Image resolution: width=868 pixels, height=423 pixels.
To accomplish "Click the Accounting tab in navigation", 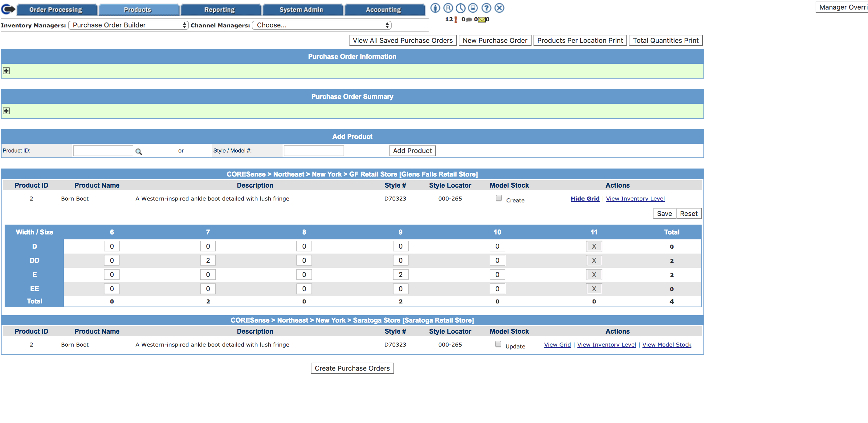I will pos(382,9).
